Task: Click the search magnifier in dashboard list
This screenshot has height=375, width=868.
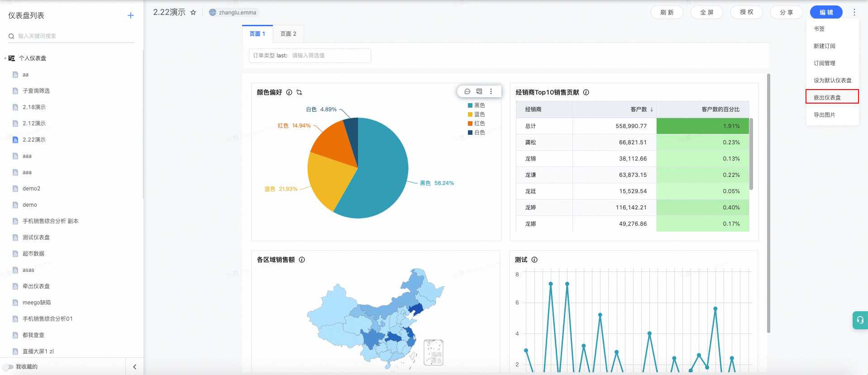Action: click(x=11, y=36)
